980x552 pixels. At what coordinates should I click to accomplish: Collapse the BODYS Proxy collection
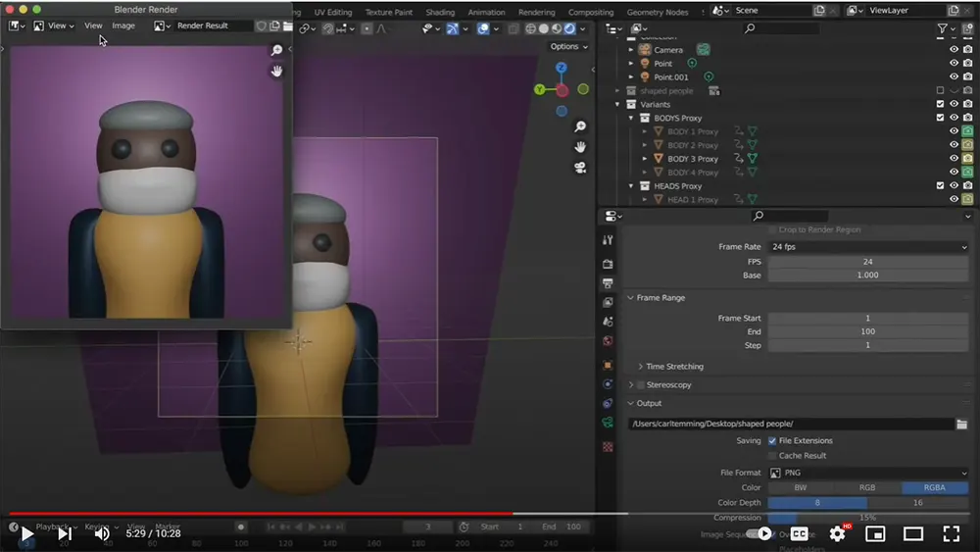click(x=631, y=119)
